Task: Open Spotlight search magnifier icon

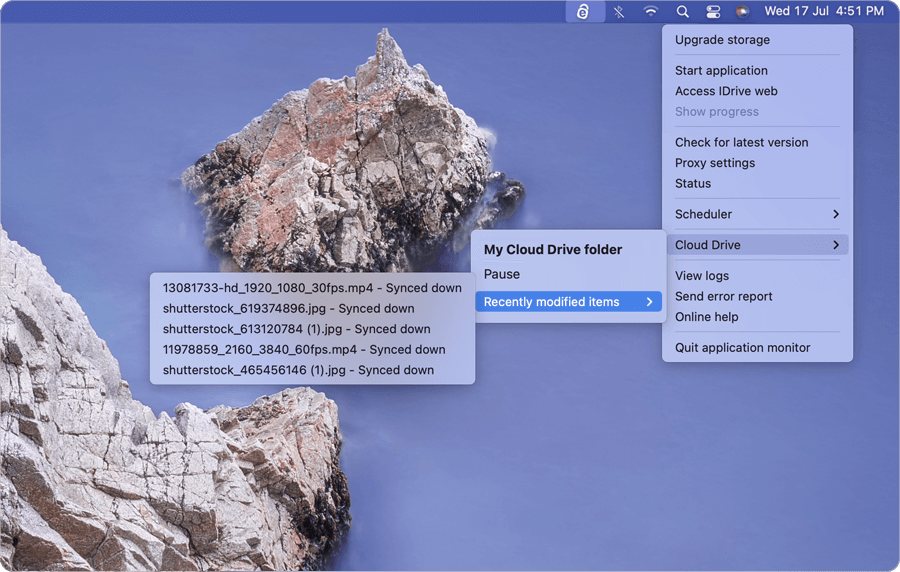Action: point(682,11)
